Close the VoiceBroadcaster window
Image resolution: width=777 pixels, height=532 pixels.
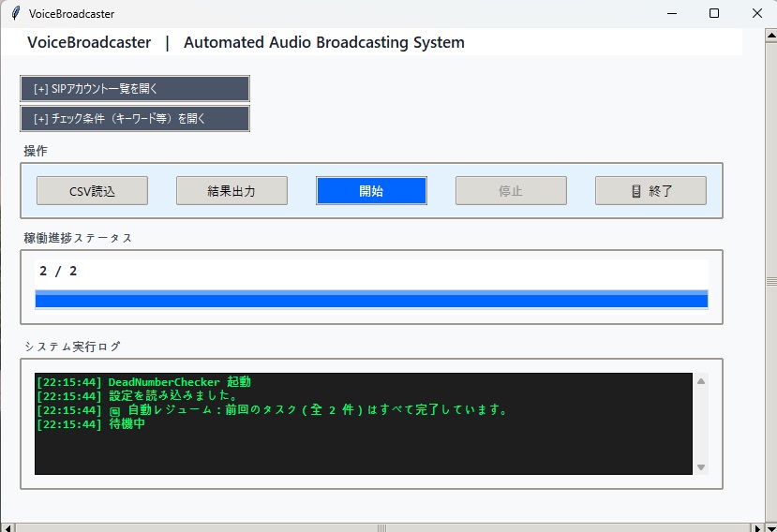(756, 13)
